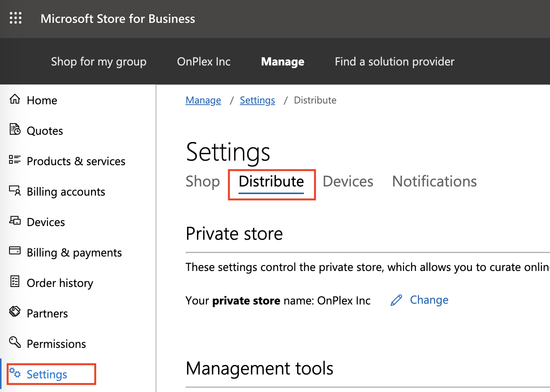Select Manage in the top navigation
The width and height of the screenshot is (550, 392).
283,62
